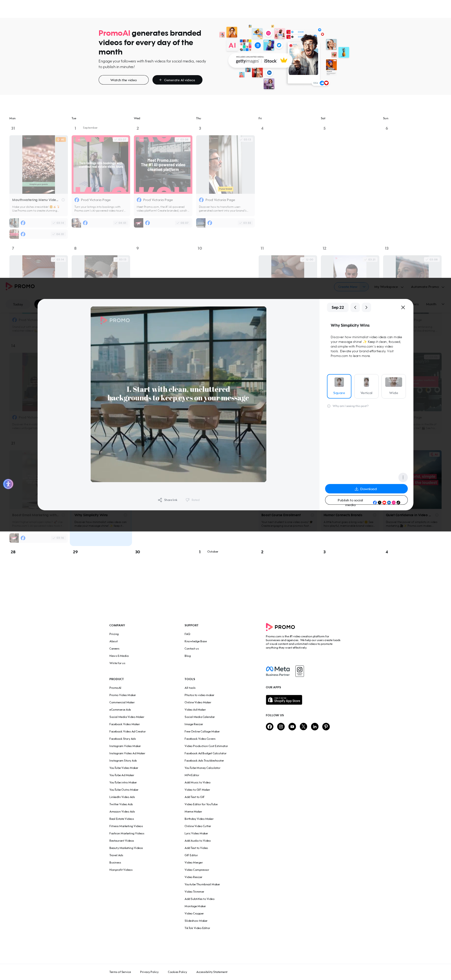The width and height of the screenshot is (451, 980).
Task: Open Real Estate Videos in footer Product
Action: [121, 819]
